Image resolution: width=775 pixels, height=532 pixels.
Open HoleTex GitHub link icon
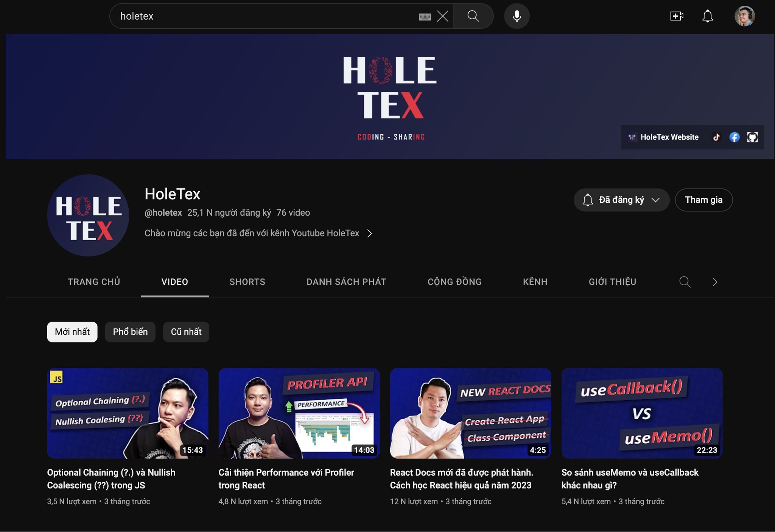tap(752, 137)
